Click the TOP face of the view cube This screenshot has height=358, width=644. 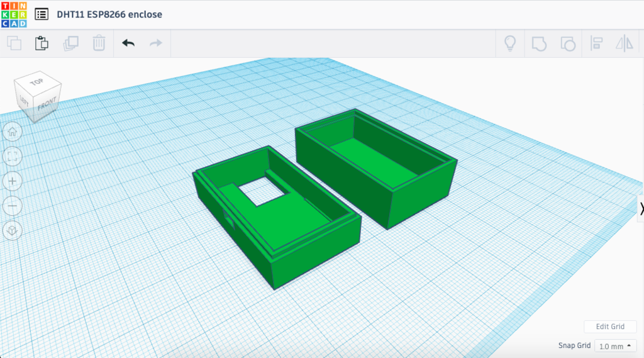click(37, 82)
